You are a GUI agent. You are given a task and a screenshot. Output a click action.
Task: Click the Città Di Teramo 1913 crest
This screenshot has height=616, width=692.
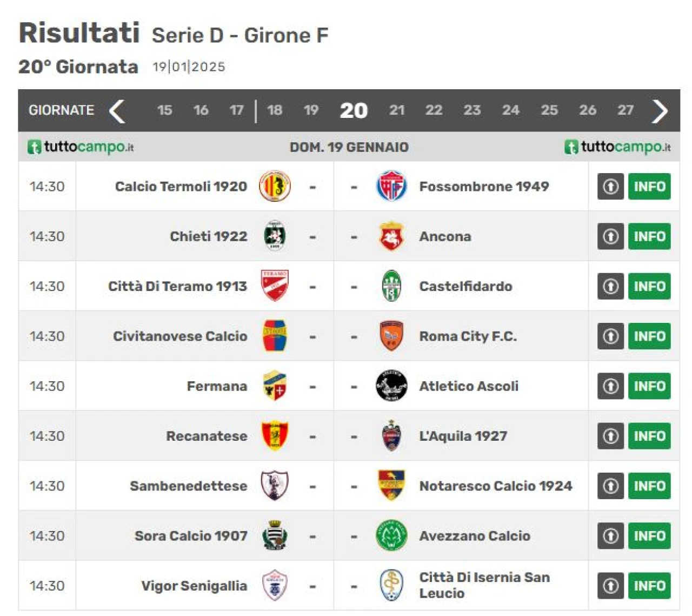(x=275, y=286)
